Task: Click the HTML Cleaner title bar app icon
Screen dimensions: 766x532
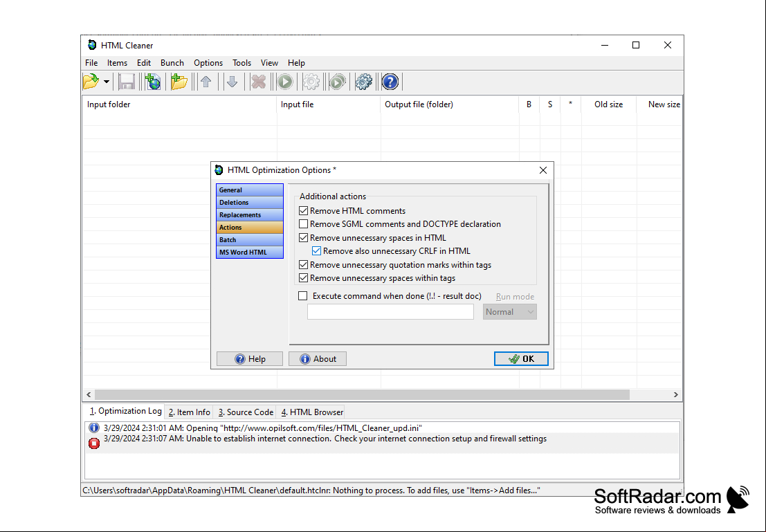Action: point(92,45)
